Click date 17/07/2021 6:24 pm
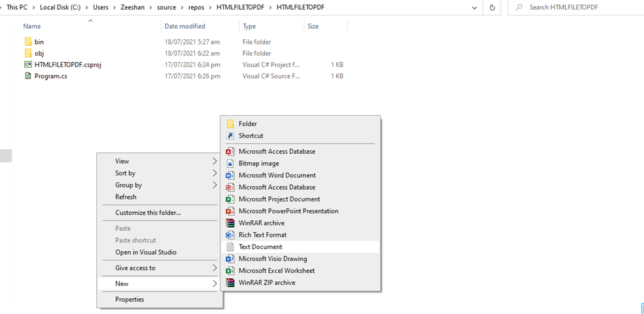The height and width of the screenshot is (314, 644). click(192, 65)
